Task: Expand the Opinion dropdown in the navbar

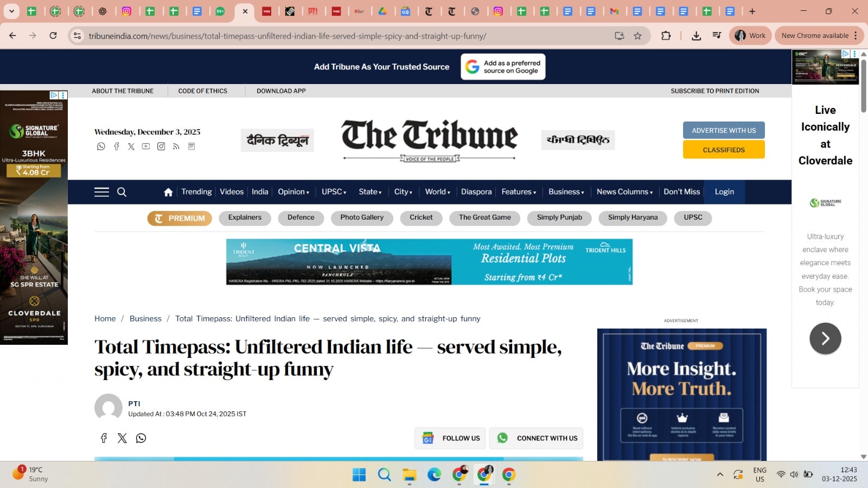Action: [293, 192]
